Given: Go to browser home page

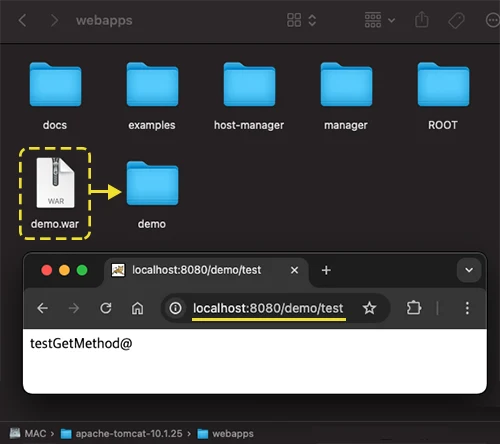Looking at the screenshot, I should pos(137,308).
